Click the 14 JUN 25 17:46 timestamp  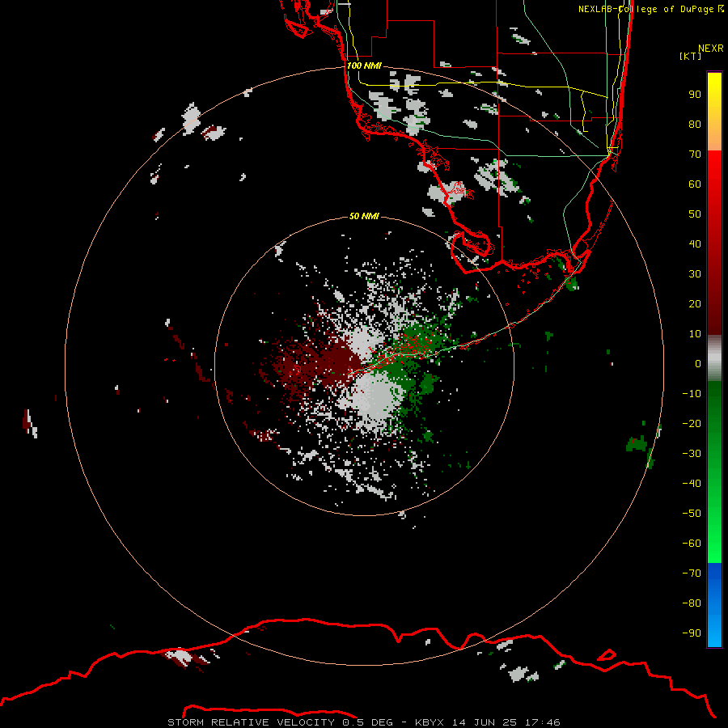(x=506, y=722)
